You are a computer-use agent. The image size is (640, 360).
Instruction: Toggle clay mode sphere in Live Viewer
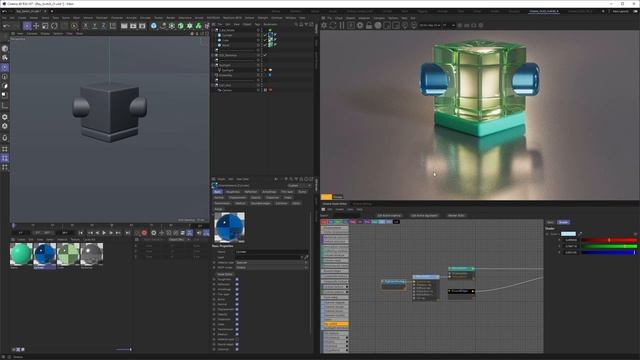tap(378, 25)
